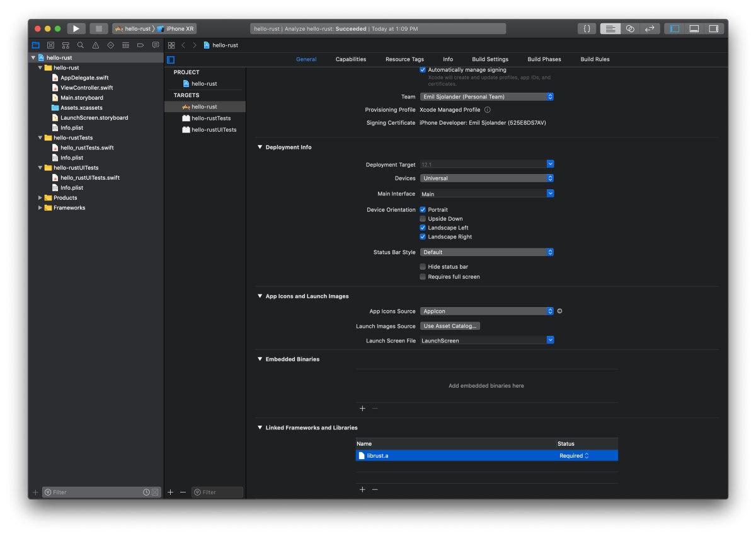Screen dimensions: 756x536
Task: Switch to the Assistant editor
Action: pyautogui.click(x=630, y=28)
